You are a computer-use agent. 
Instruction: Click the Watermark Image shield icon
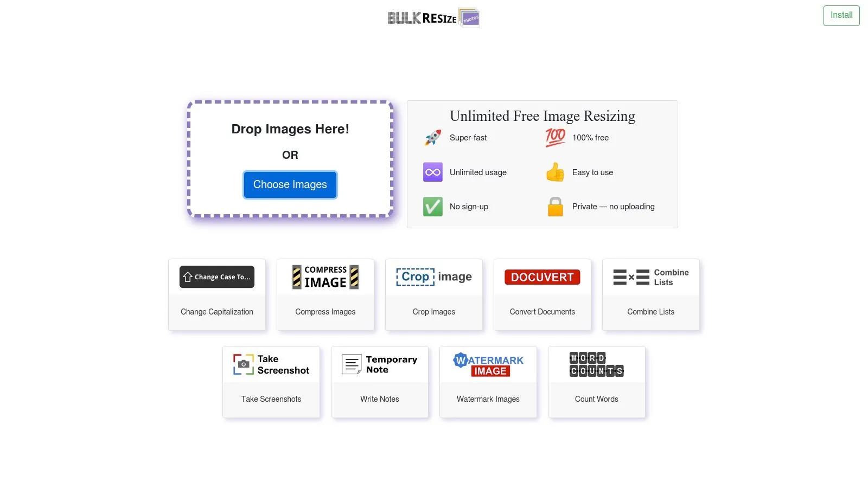point(488,364)
